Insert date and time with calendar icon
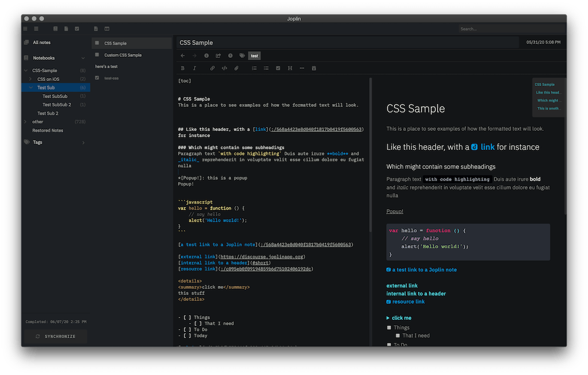 click(x=314, y=68)
